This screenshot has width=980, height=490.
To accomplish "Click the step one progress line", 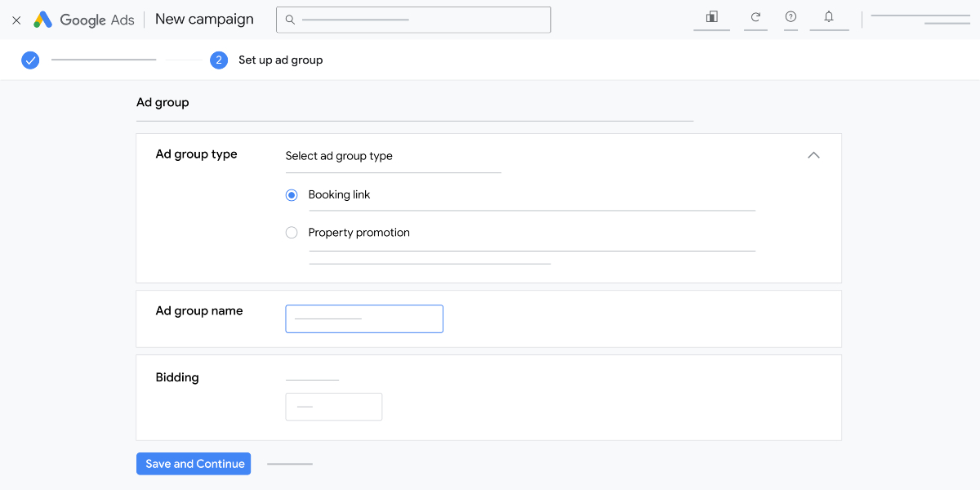I will (x=104, y=60).
